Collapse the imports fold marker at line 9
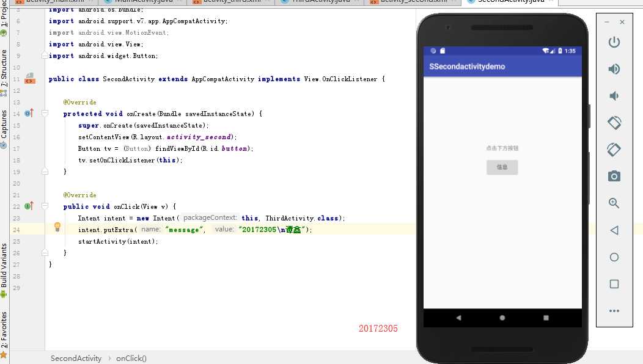 coord(45,56)
